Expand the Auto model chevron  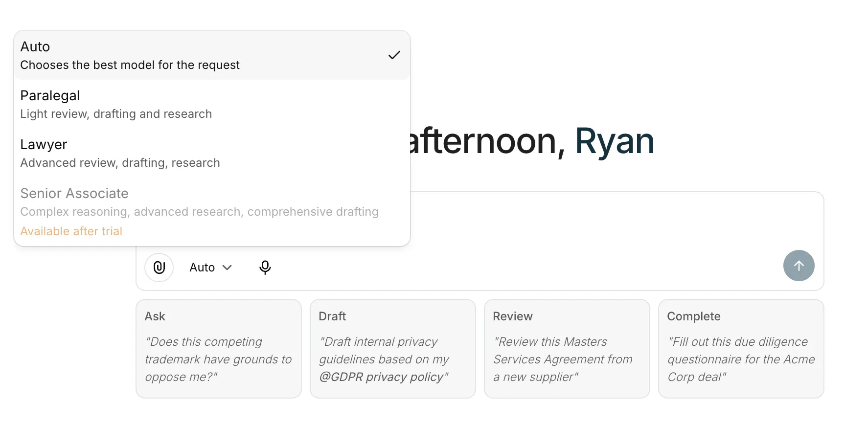(x=227, y=268)
